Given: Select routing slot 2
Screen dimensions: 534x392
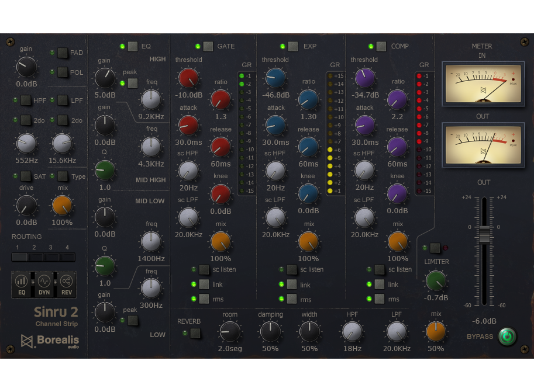Looking at the screenshot, I should pyautogui.click(x=36, y=257).
